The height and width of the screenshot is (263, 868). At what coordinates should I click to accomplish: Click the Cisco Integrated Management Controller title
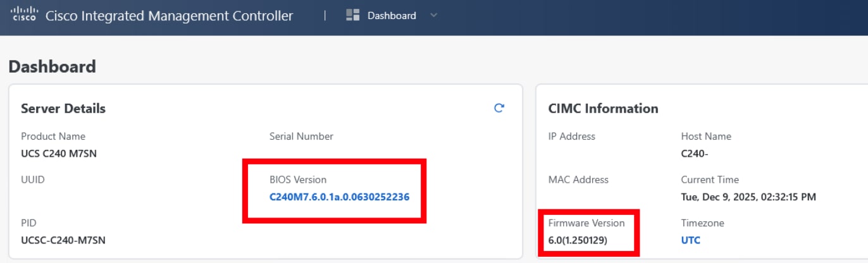click(x=169, y=16)
